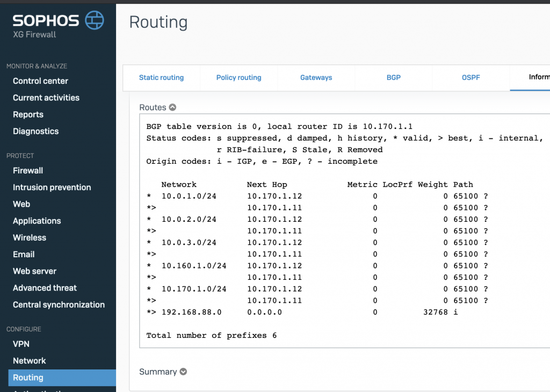This screenshot has width=550, height=392.
Task: Click the Sophos globe logo icon
Action: [x=95, y=20]
